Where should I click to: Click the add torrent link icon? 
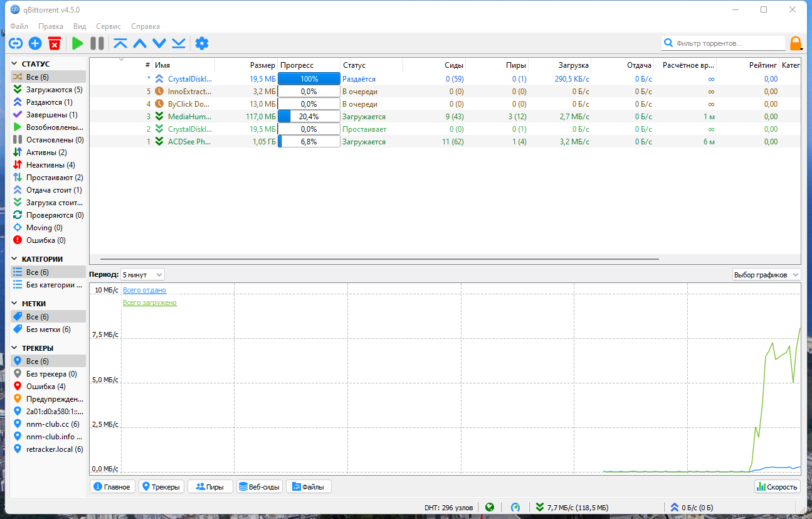pos(16,43)
